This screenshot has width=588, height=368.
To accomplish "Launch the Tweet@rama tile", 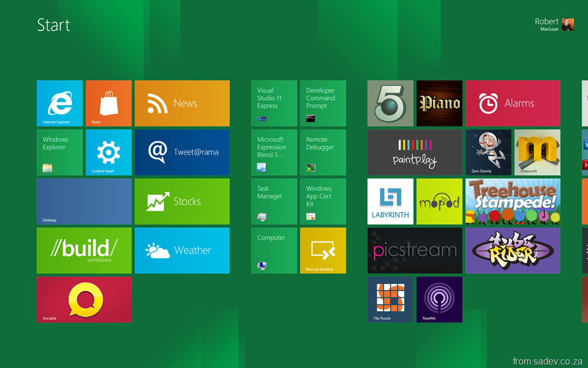I will pyautogui.click(x=182, y=152).
